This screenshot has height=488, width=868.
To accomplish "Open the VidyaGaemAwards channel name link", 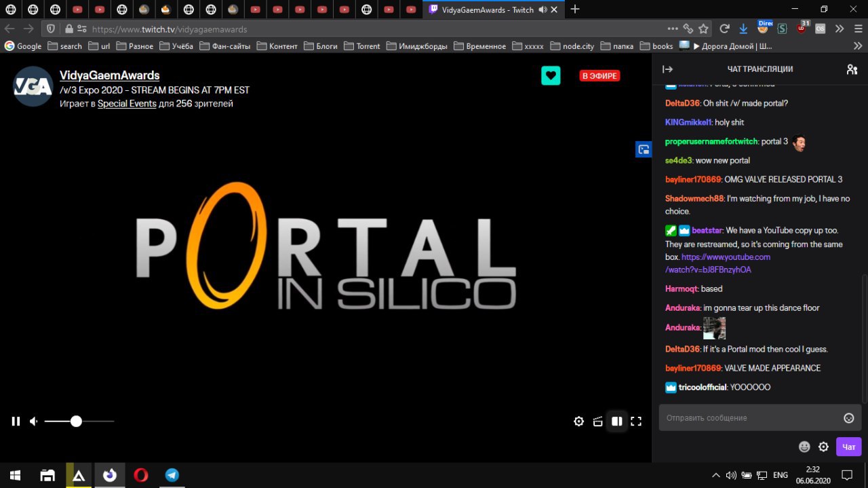I will click(109, 75).
